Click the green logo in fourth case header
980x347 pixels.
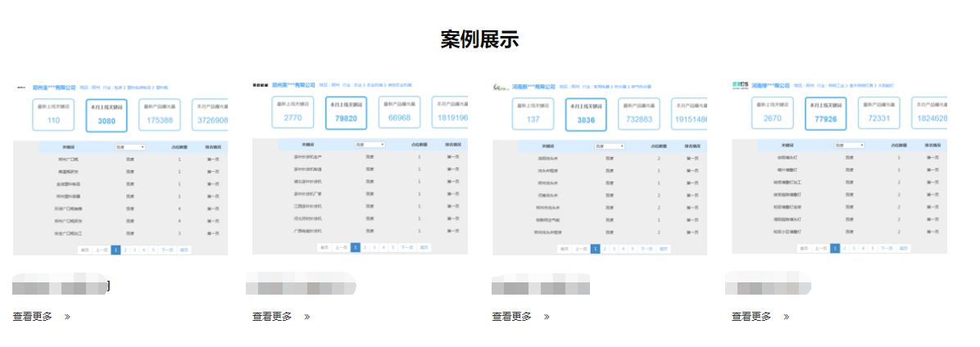(x=742, y=85)
